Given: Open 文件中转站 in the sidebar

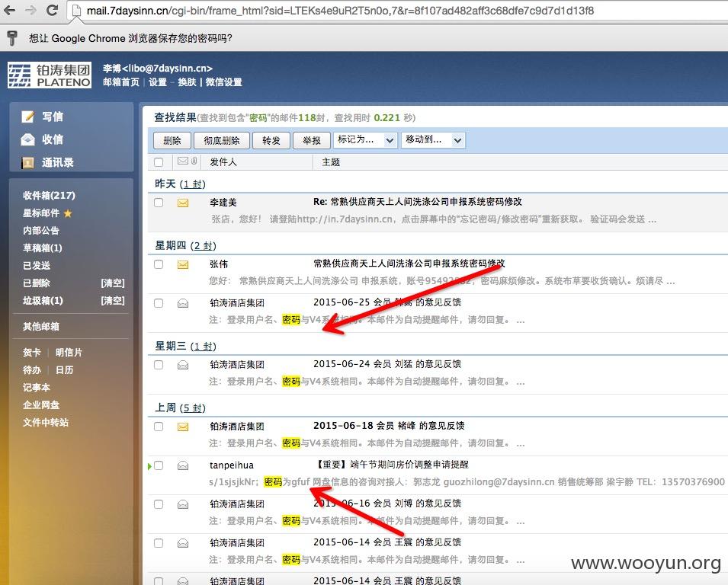Looking at the screenshot, I should tap(46, 422).
